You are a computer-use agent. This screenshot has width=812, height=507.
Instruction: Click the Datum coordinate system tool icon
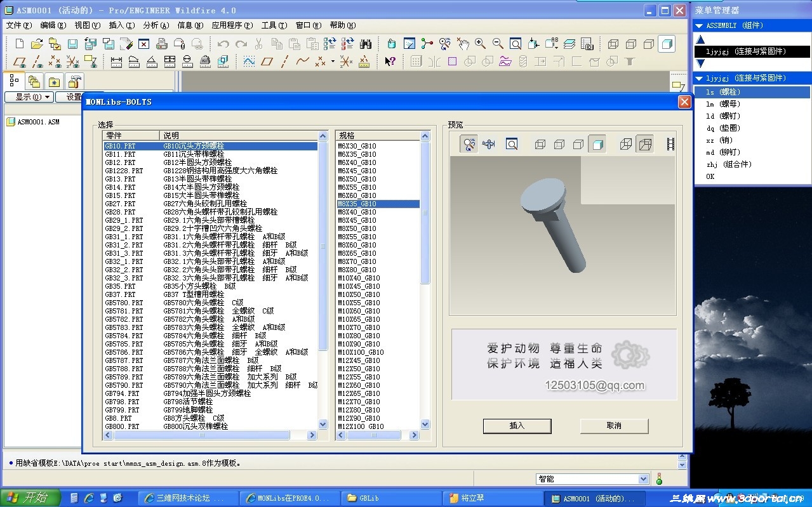pyautogui.click(x=346, y=62)
